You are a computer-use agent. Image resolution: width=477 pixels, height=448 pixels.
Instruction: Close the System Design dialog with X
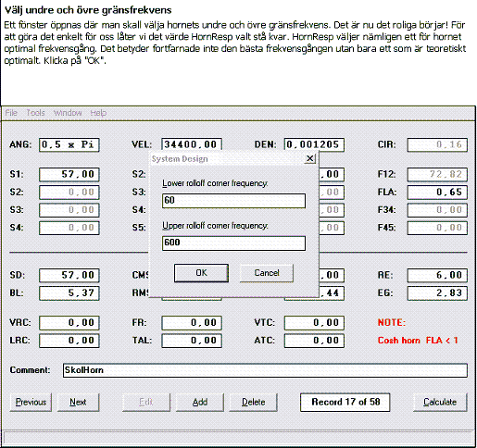[x=309, y=158]
